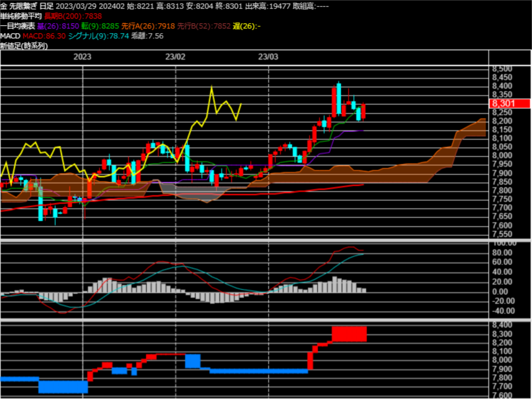This screenshot has width=532, height=399.
Task: Click the -20.00 MACD axis label
Action: point(503,301)
